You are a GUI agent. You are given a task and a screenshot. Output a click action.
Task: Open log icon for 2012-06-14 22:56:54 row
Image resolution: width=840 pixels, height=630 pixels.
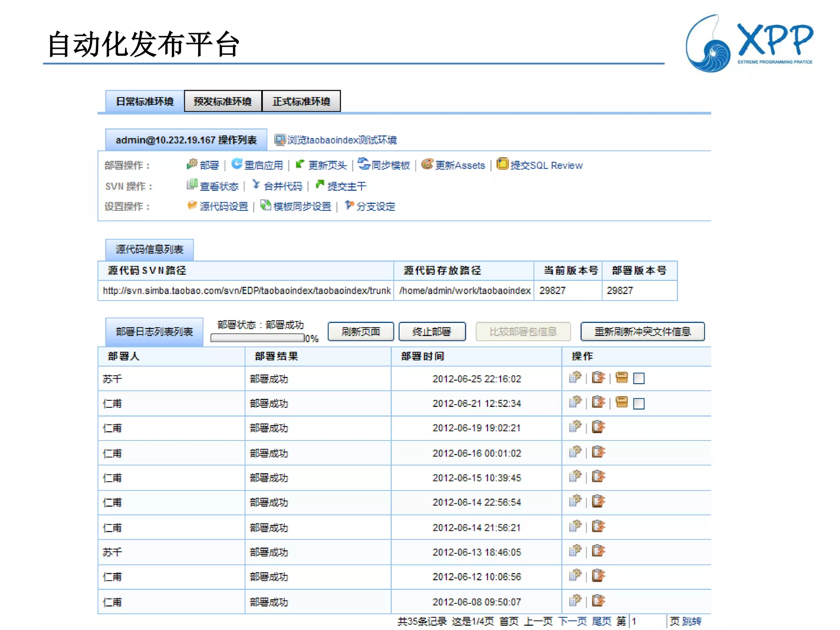[598, 501]
